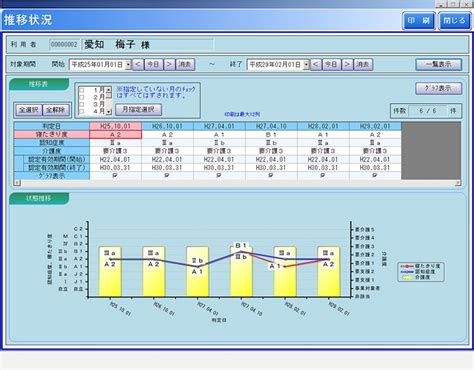Viewport: 474px width, 370px height.
Task: Click the 件数 6/6 count field
Action: coord(426,111)
